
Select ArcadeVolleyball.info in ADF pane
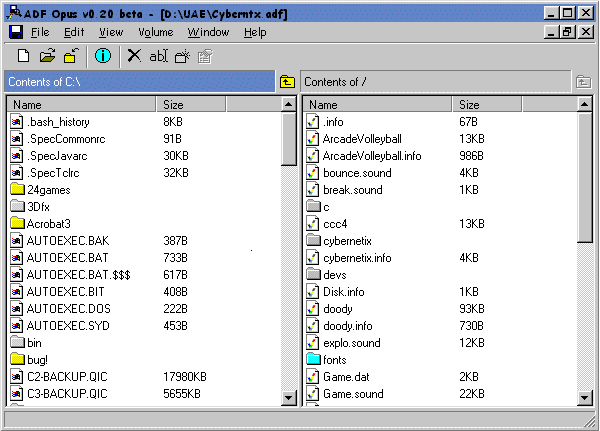[372, 155]
